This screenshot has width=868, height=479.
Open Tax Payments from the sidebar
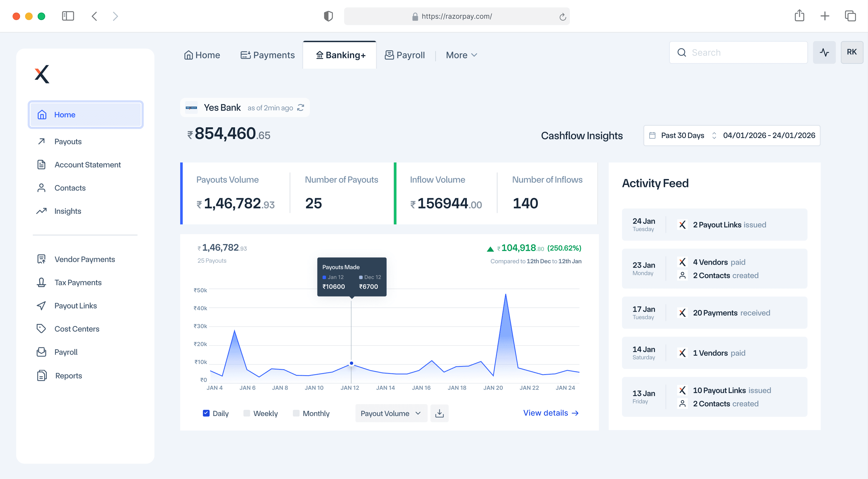click(78, 282)
